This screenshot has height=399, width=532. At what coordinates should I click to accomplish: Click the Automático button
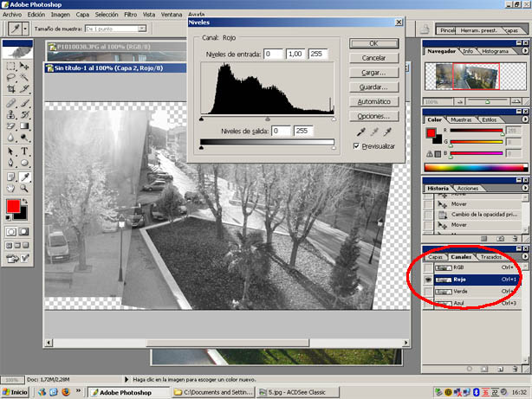pyautogui.click(x=373, y=101)
